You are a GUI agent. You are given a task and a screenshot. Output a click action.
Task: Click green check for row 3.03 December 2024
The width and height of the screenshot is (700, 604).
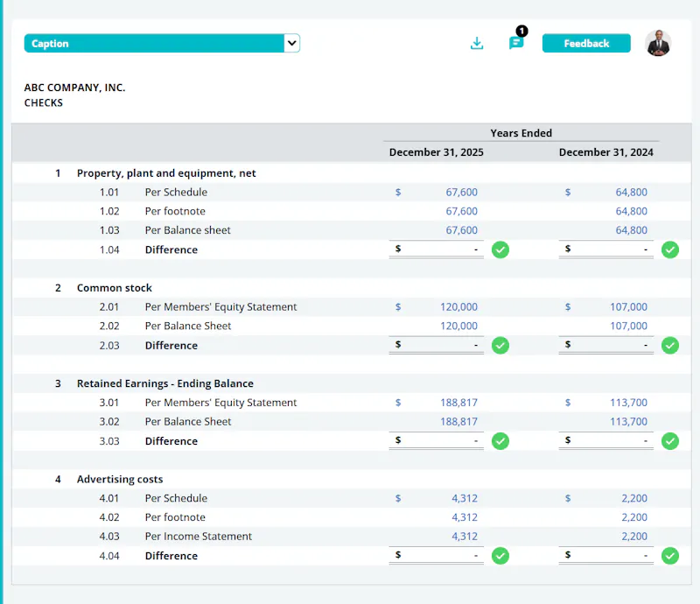tap(670, 441)
